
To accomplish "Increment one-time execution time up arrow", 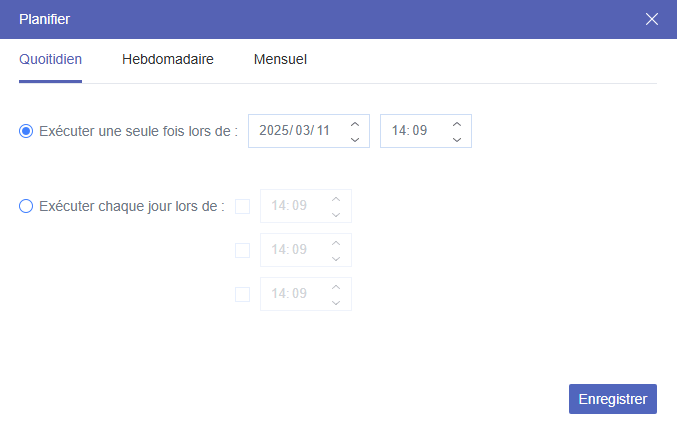I will coord(456,124).
